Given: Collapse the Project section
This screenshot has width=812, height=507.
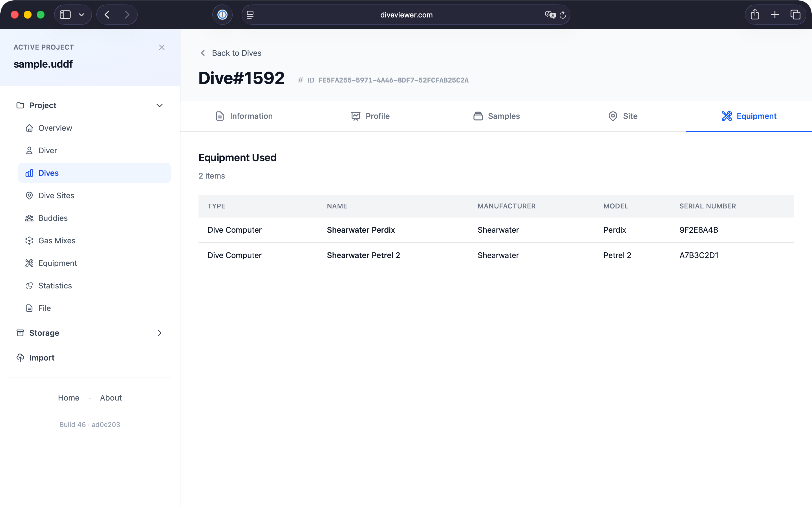Looking at the screenshot, I should pyautogui.click(x=159, y=105).
